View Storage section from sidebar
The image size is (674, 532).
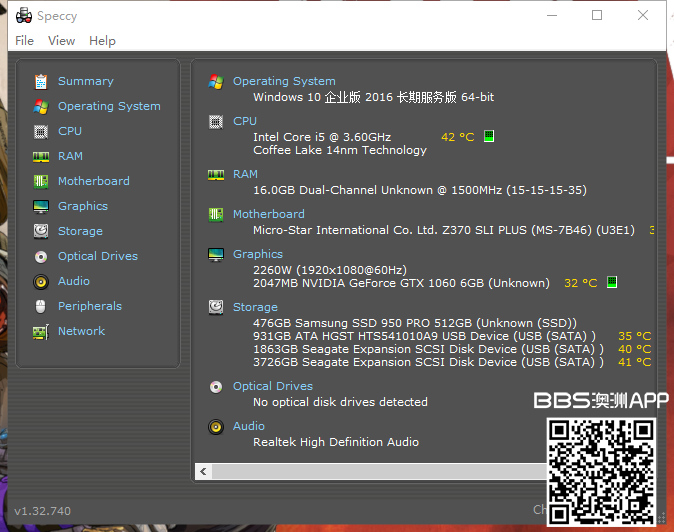tap(80, 231)
